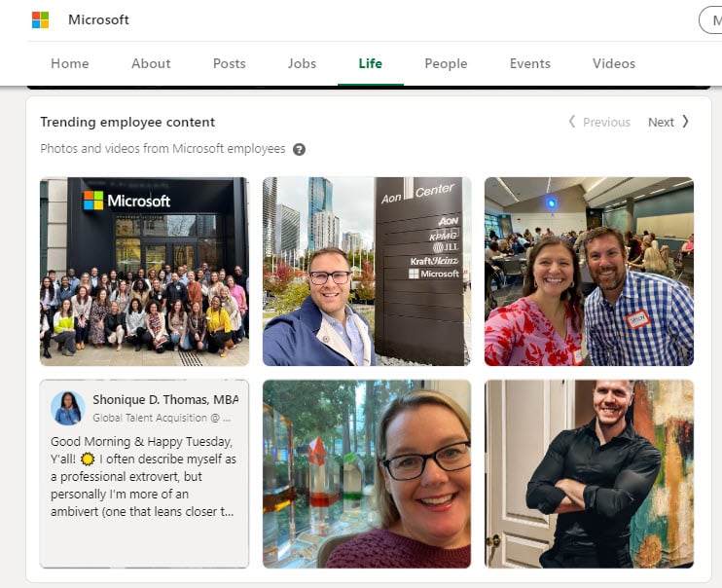Open Aon Center selfie photo
Viewport: 722px width, 588px height.
pos(367,272)
